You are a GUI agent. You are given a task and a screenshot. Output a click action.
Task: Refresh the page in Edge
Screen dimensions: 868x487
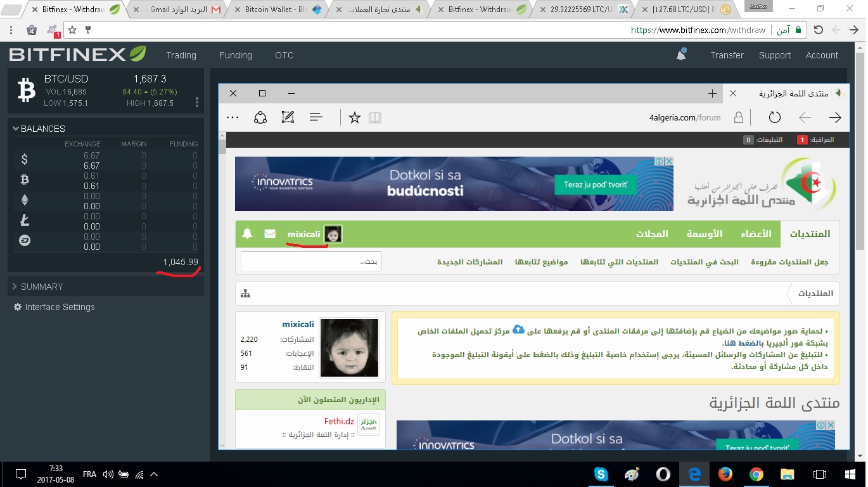(774, 117)
